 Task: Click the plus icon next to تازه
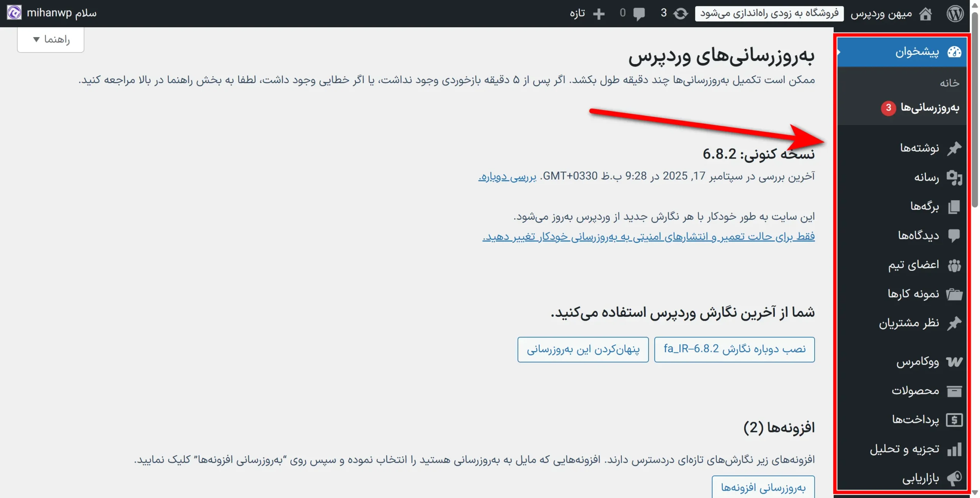599,14
